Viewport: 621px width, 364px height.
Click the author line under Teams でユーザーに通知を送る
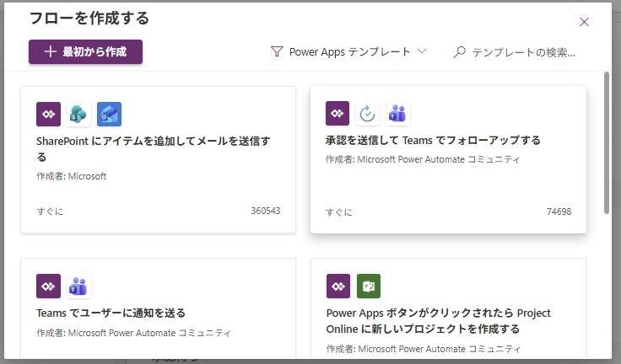pyautogui.click(x=133, y=333)
